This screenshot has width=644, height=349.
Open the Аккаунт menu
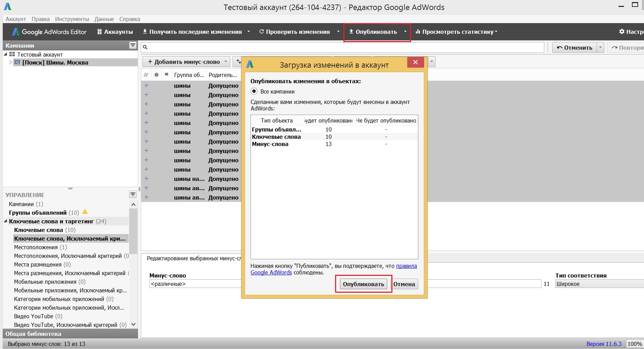(16, 19)
